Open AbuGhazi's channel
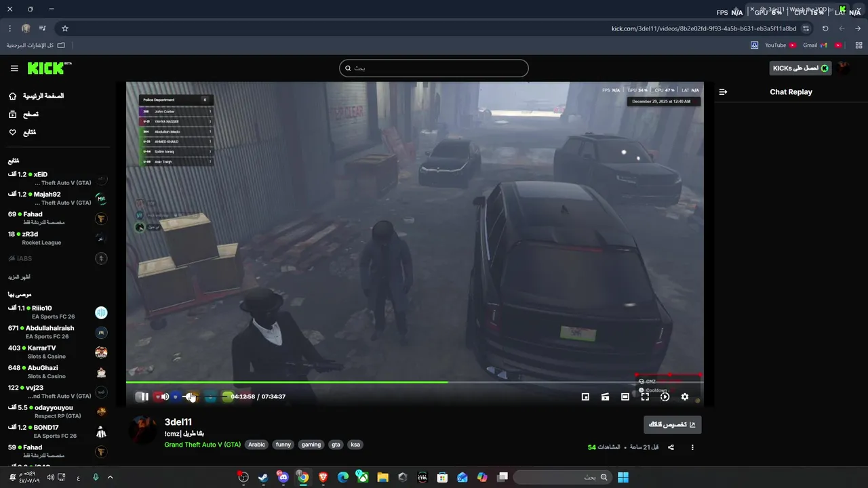Screen dimensions: 868x488 pos(58,372)
